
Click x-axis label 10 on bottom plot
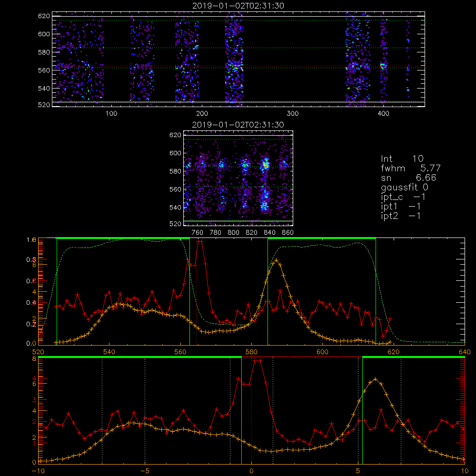[465, 471]
